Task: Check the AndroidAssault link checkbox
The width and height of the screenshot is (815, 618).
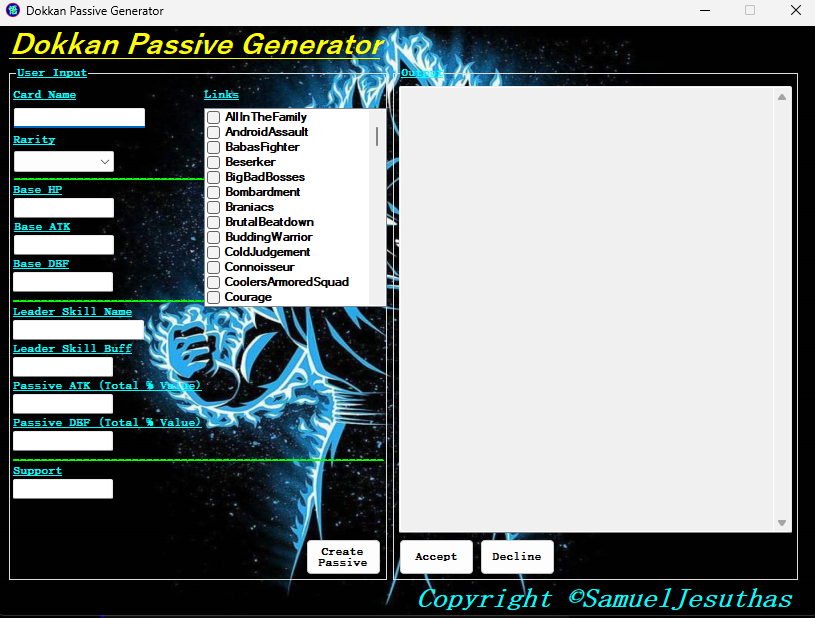Action: (x=213, y=132)
